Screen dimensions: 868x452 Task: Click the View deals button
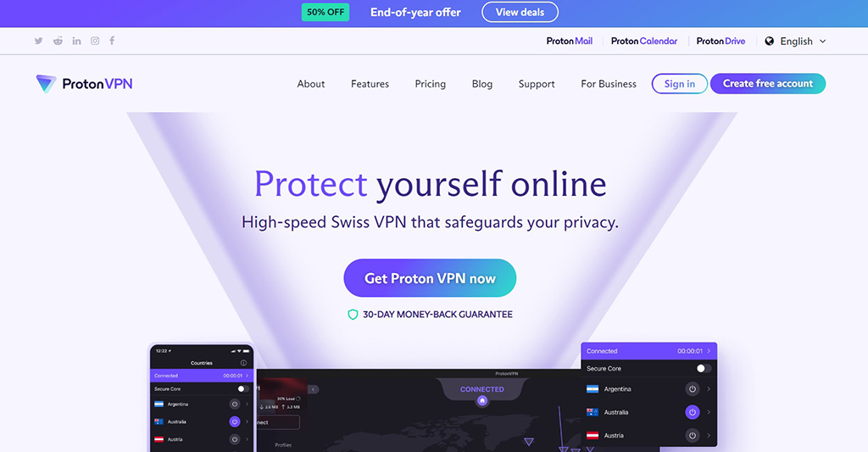tap(520, 12)
